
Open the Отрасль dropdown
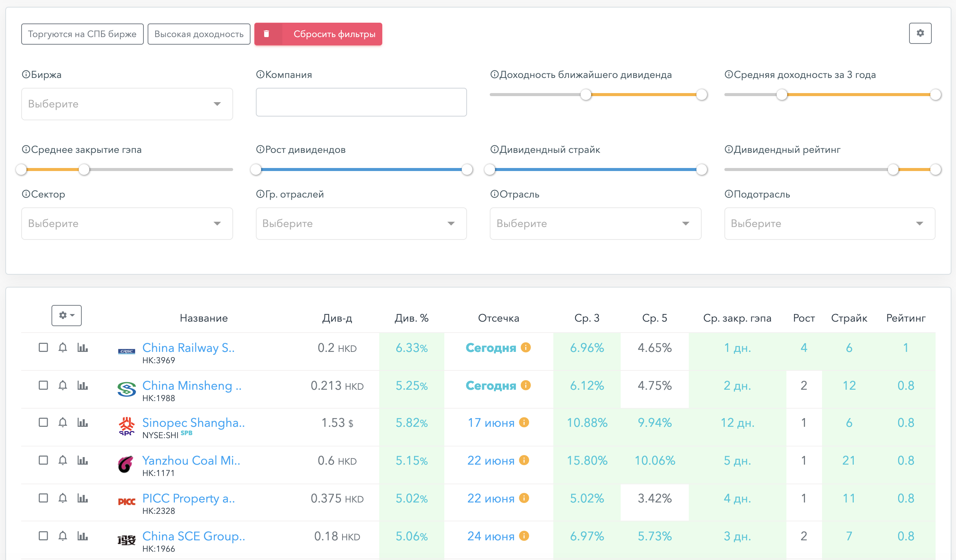[595, 224]
